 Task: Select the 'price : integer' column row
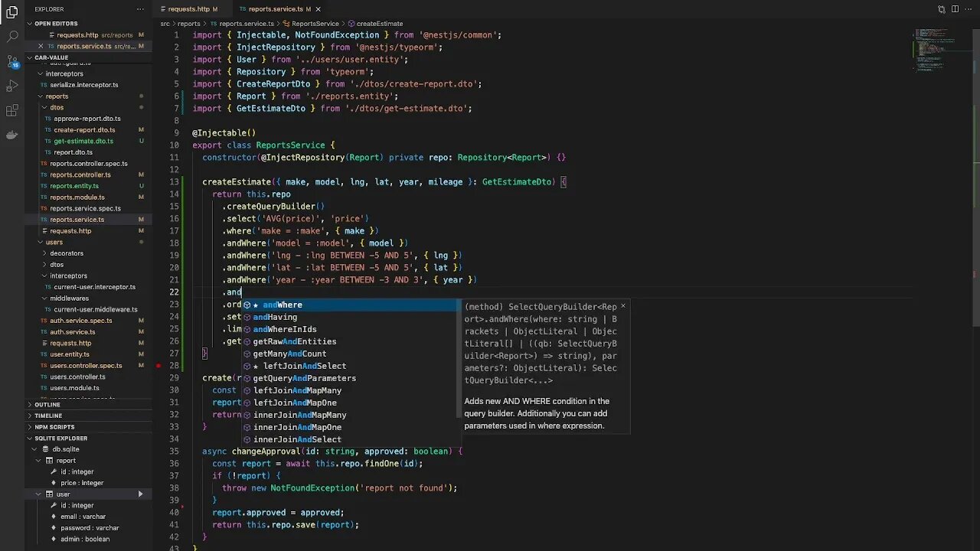(89, 483)
